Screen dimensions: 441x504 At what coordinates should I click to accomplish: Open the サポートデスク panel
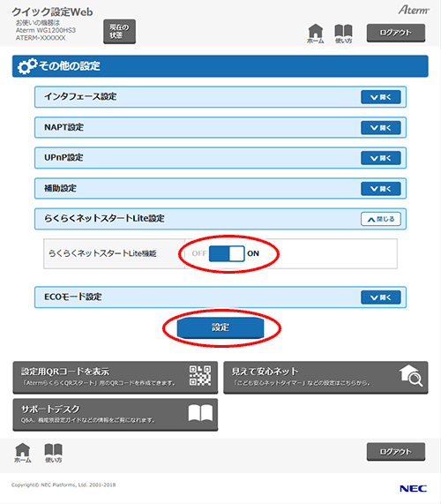116,415
